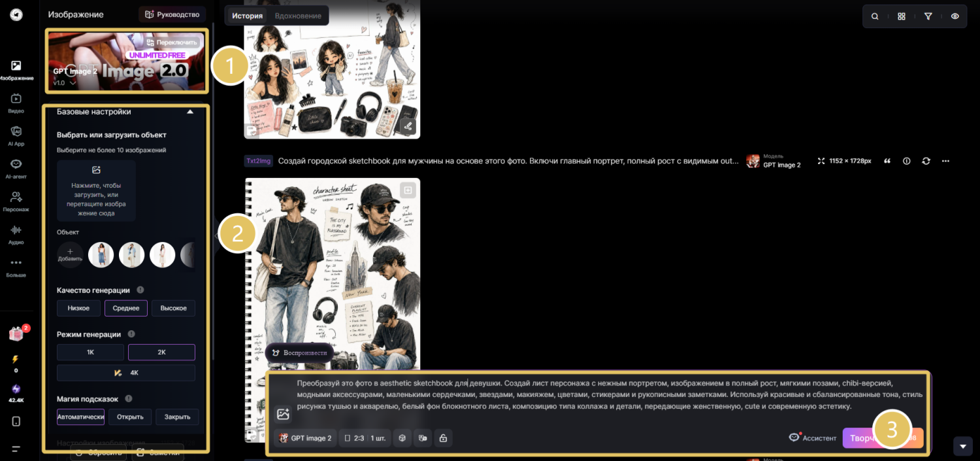Click the grid view icon in top-right toolbar
This screenshot has height=461, width=980.
pos(902,16)
